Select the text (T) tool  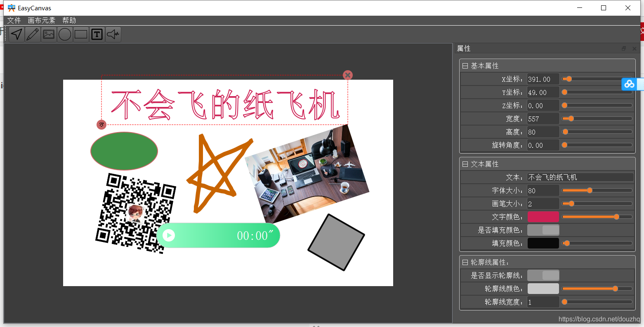[97, 34]
